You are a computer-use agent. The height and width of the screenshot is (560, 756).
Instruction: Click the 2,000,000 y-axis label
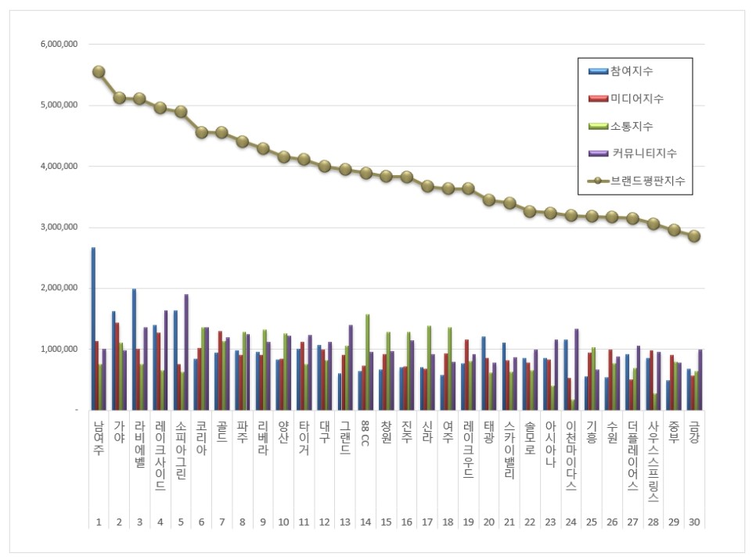pyautogui.click(x=59, y=288)
